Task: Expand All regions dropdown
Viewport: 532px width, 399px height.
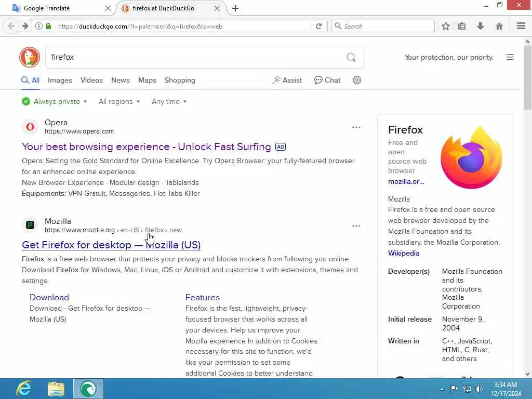Action: point(119,101)
